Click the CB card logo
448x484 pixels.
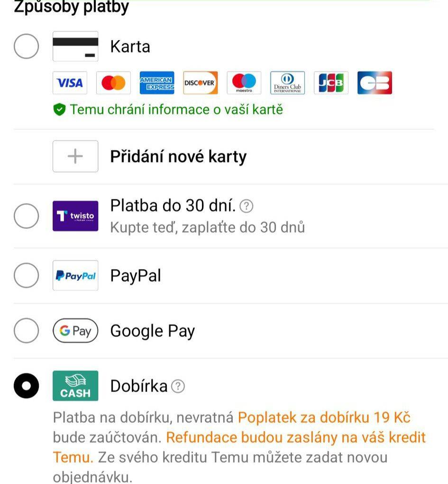[375, 83]
